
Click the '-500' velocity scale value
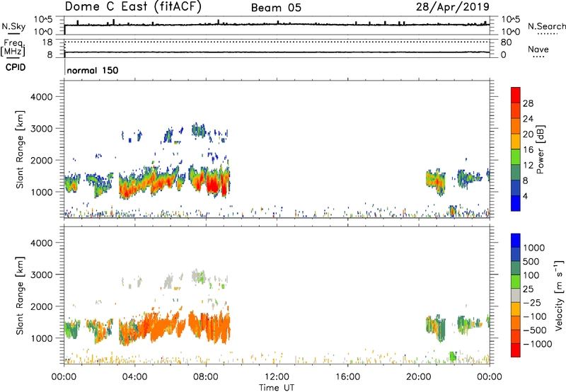tap(535, 330)
